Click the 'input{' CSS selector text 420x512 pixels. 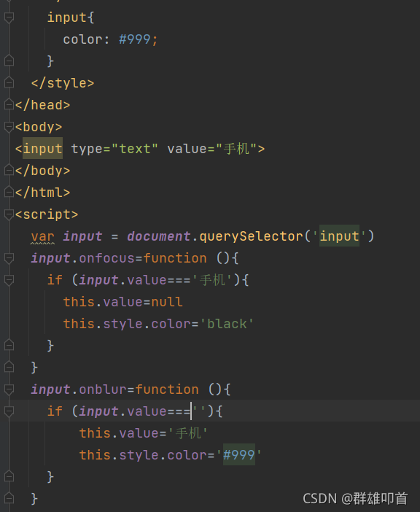71,18
